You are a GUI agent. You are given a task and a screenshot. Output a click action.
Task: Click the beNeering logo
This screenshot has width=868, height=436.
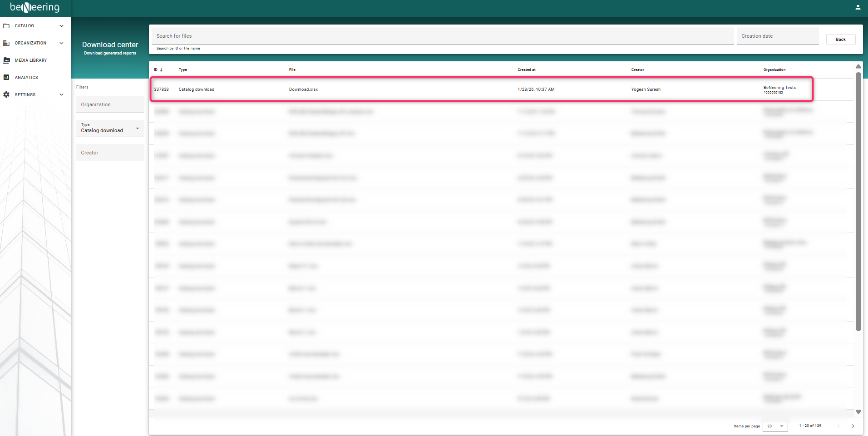(35, 8)
